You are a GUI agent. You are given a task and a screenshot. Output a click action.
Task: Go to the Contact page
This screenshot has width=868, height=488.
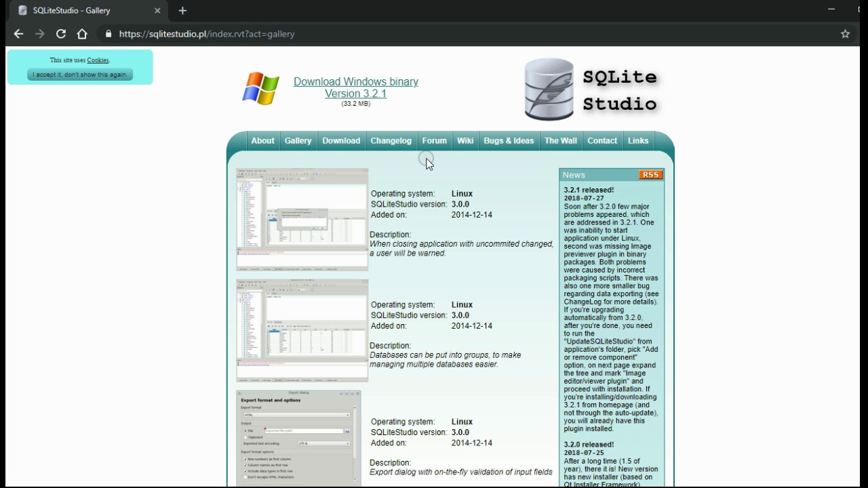point(602,141)
